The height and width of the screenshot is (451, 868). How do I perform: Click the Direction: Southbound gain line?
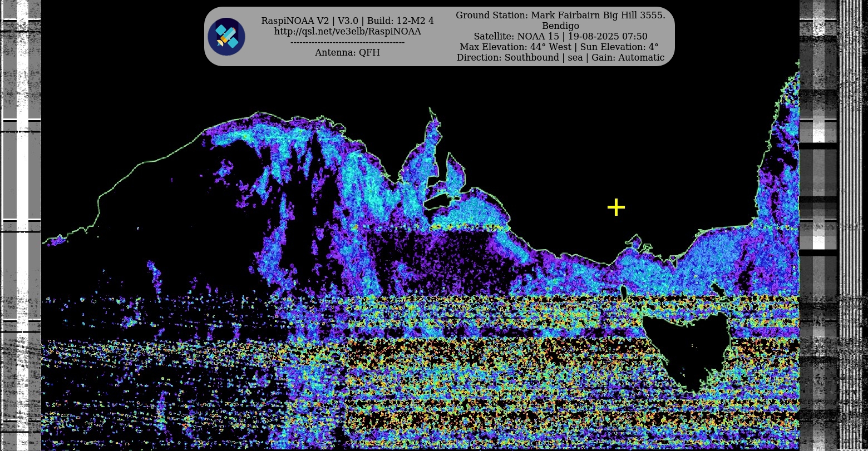click(x=560, y=57)
